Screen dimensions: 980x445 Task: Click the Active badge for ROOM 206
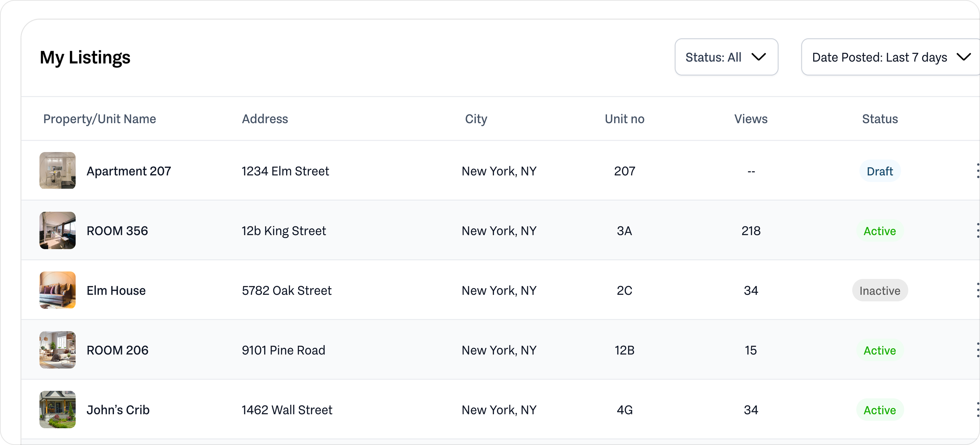coord(880,350)
